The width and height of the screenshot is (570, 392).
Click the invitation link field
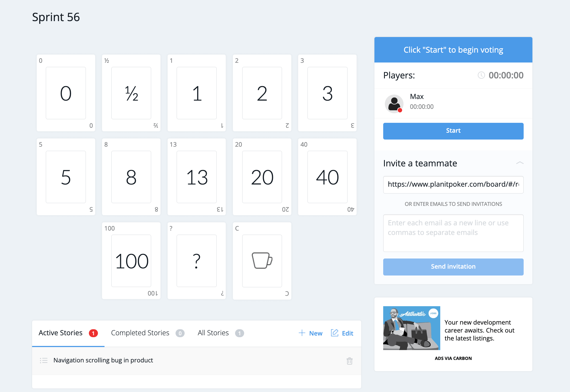(453, 184)
